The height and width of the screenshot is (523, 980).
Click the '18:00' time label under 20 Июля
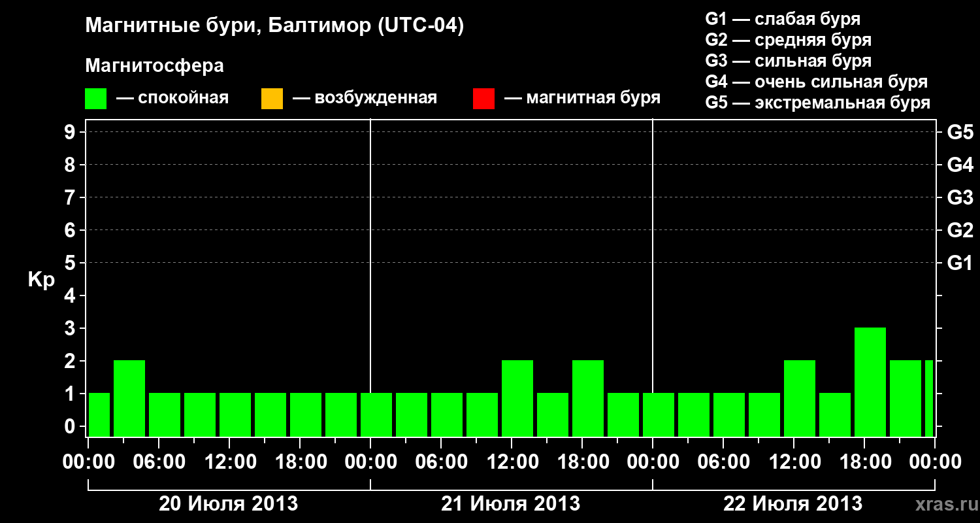tap(301, 462)
